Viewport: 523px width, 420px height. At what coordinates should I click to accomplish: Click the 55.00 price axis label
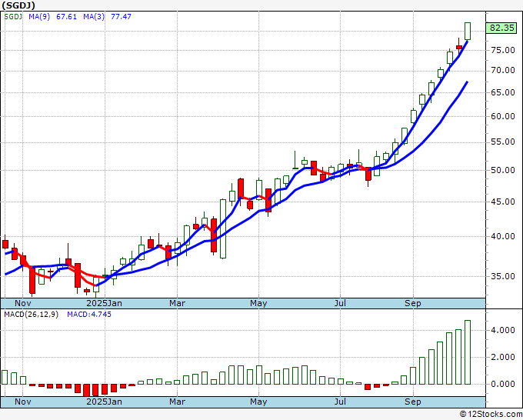click(503, 142)
